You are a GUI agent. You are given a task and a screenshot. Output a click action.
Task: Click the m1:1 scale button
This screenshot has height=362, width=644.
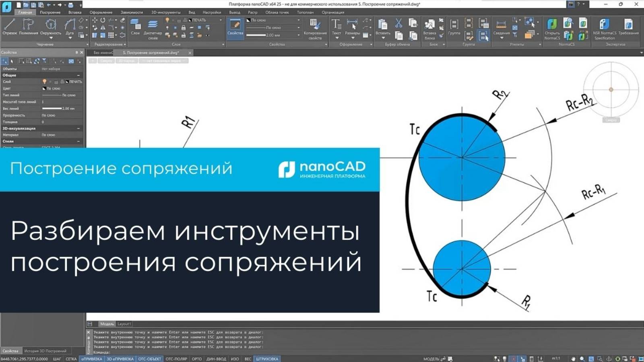pyautogui.click(x=556, y=358)
